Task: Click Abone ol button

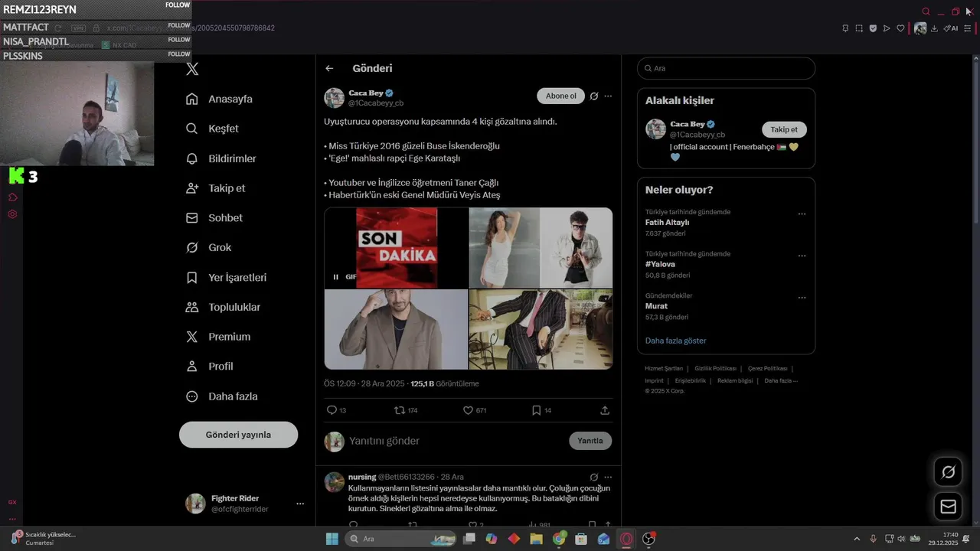Action: coord(561,96)
